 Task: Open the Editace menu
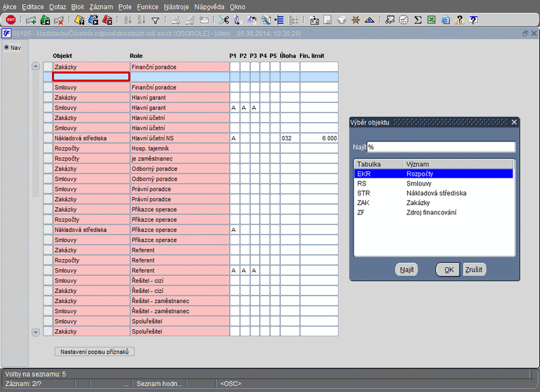[32, 7]
